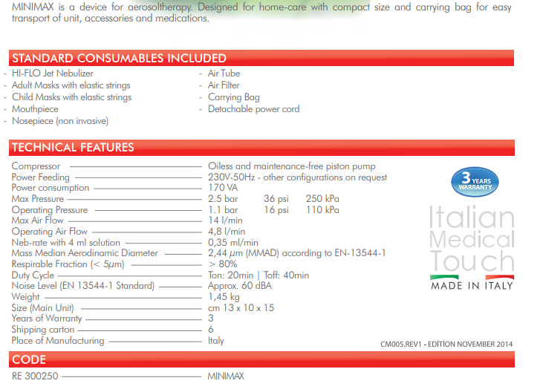The width and height of the screenshot is (543, 392).
Task: Click the MADE IN ITALY label
Action: pos(472,287)
